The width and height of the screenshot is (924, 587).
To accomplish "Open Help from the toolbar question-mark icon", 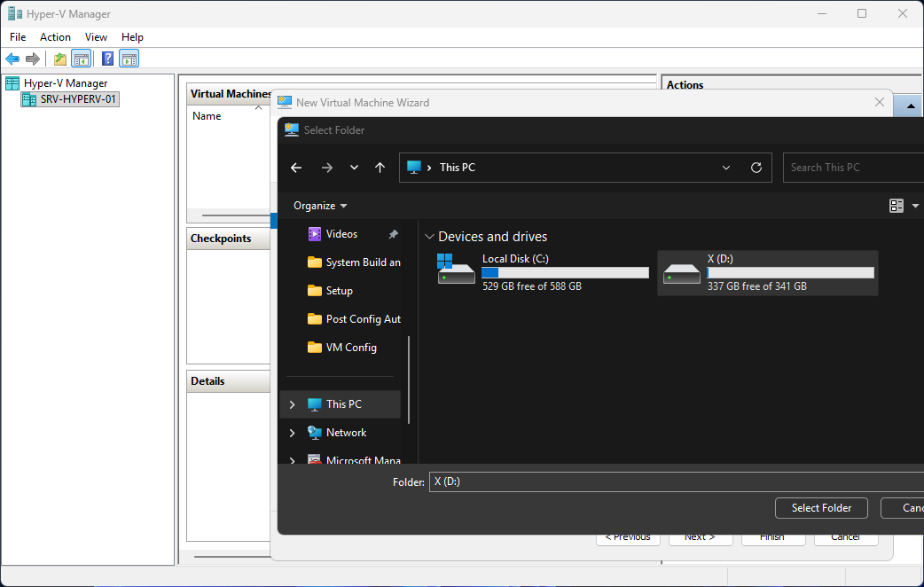I will pos(107,59).
